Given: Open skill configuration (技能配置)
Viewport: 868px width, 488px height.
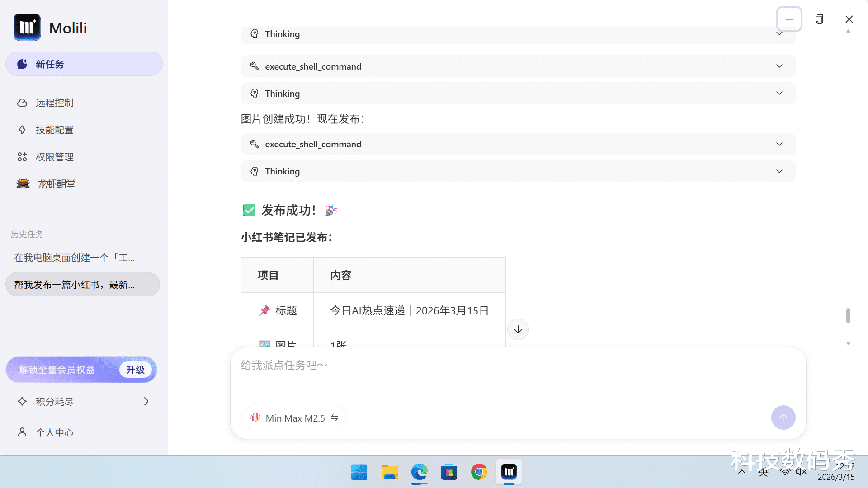Looking at the screenshot, I should click(54, 130).
